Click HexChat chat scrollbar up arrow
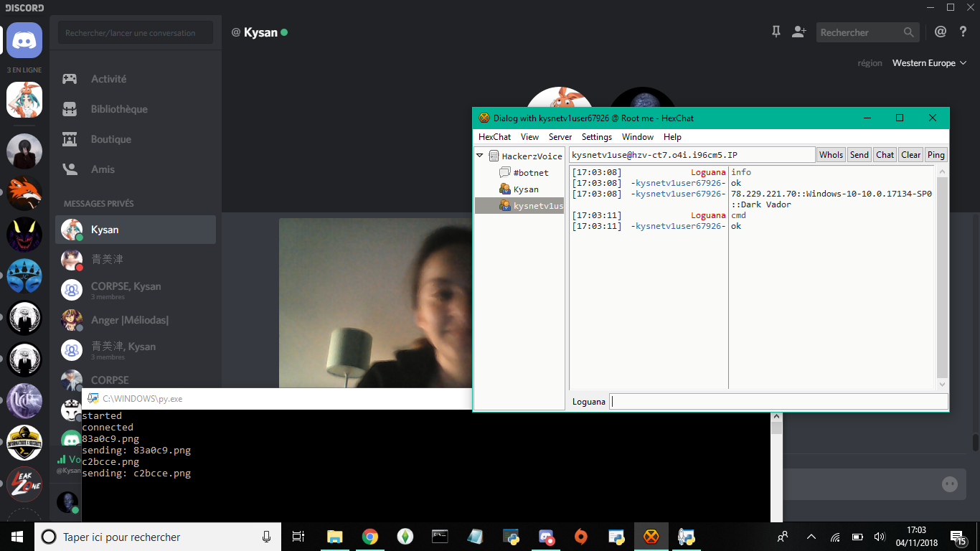The height and width of the screenshot is (551, 980). (942, 171)
